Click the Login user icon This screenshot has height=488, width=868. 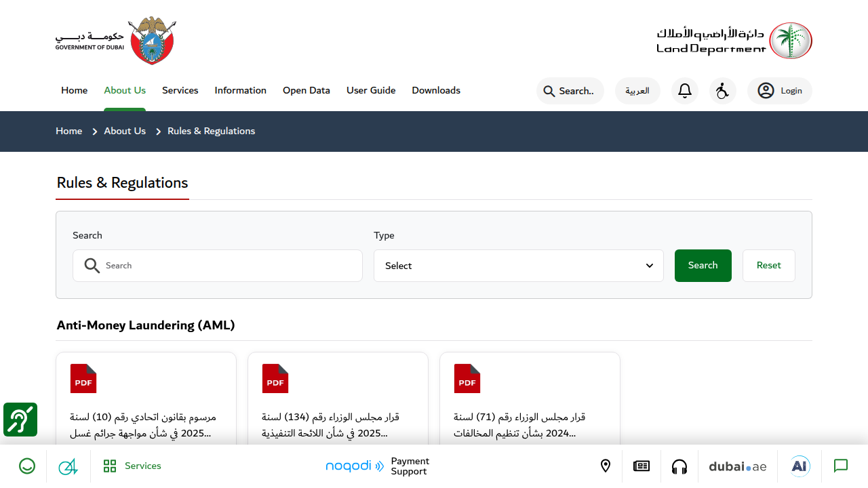click(766, 91)
